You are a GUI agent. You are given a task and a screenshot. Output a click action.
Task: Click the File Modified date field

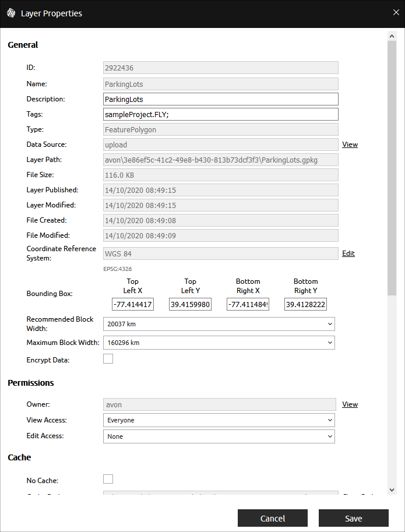tap(220, 235)
